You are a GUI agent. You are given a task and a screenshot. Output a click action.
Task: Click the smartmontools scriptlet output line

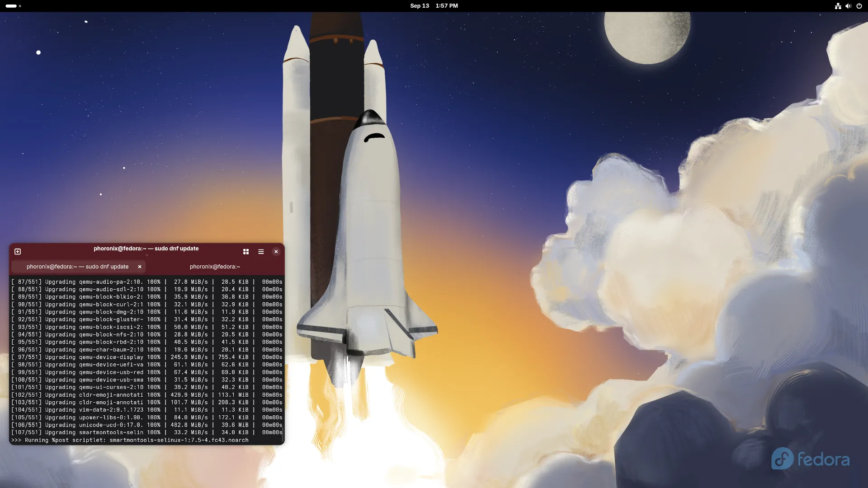129,440
